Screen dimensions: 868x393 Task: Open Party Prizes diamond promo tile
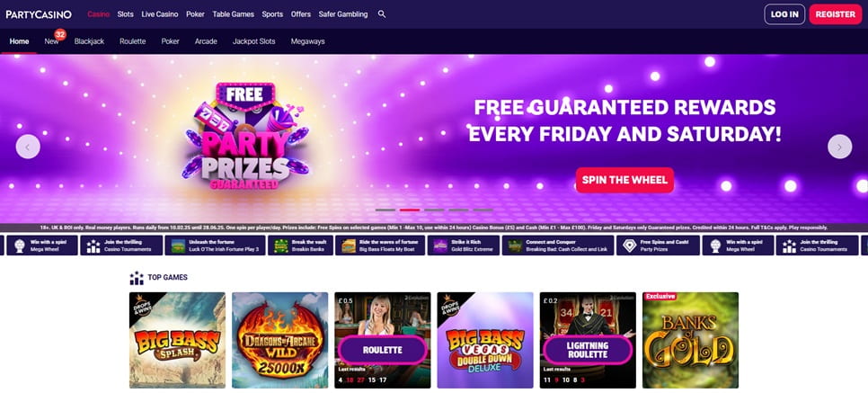658,246
